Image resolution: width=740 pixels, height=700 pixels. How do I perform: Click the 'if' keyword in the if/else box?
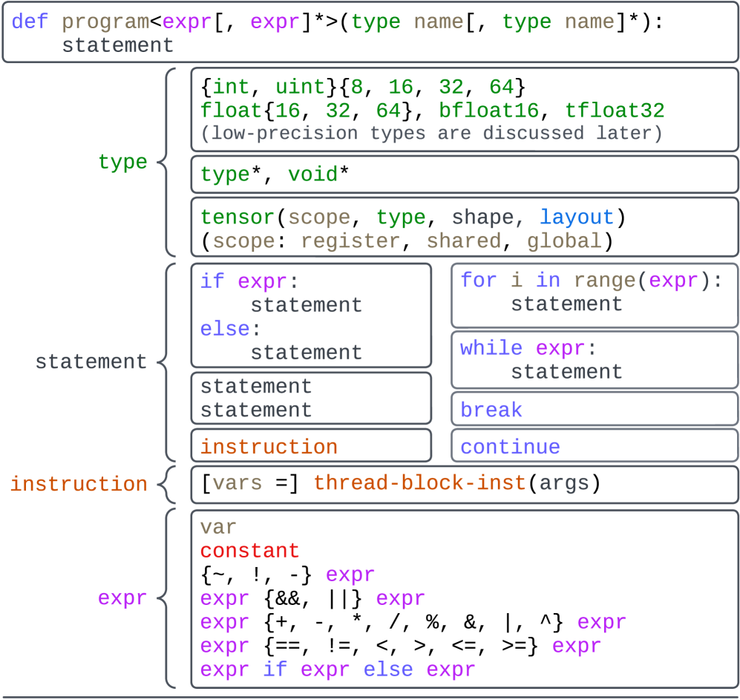pos(212,281)
